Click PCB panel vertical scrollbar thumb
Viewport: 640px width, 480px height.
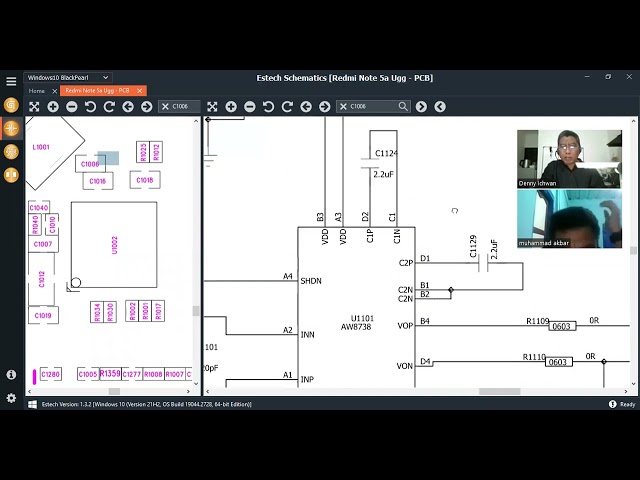196,311
